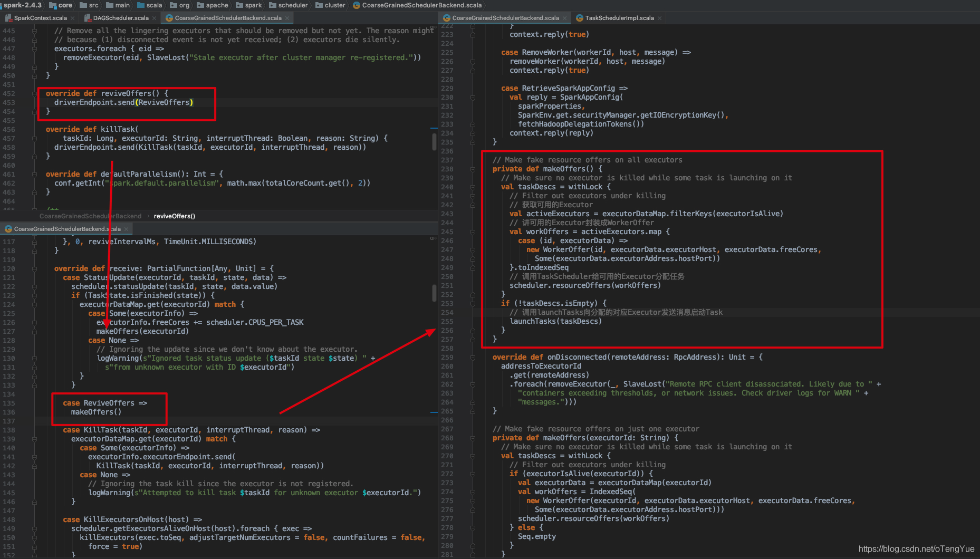Close CoarseGrainedSchedulerBackend.scala tab in bottom-left editor
The image size is (980, 559).
click(x=126, y=229)
